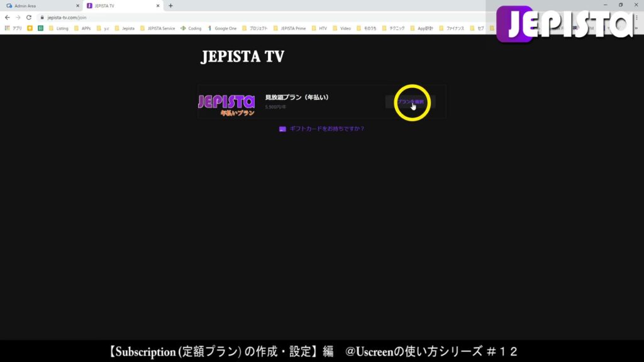Open the プロジェクト bookmark folder

click(255, 28)
